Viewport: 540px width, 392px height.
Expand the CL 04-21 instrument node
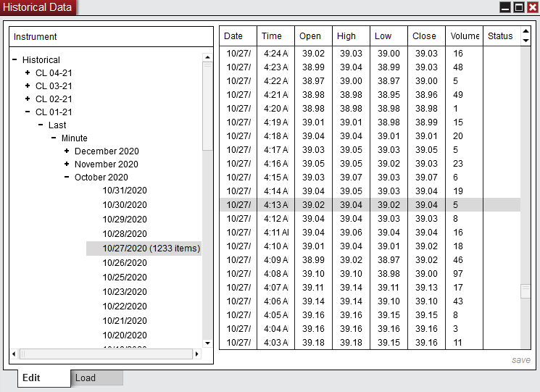28,72
